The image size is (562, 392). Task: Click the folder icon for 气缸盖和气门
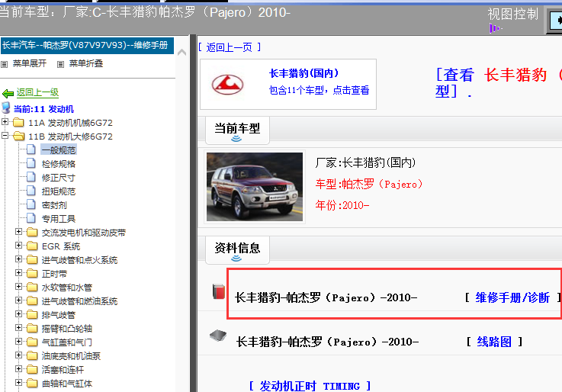click(32, 342)
